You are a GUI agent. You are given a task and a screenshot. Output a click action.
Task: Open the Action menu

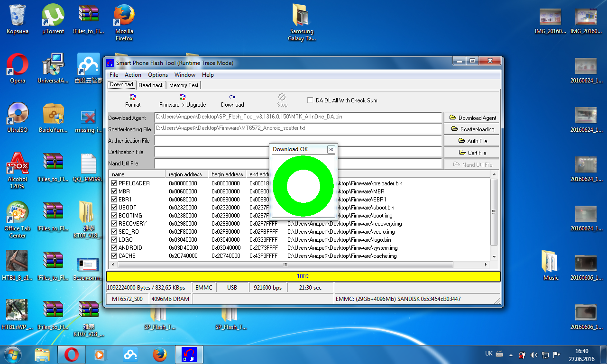click(133, 75)
